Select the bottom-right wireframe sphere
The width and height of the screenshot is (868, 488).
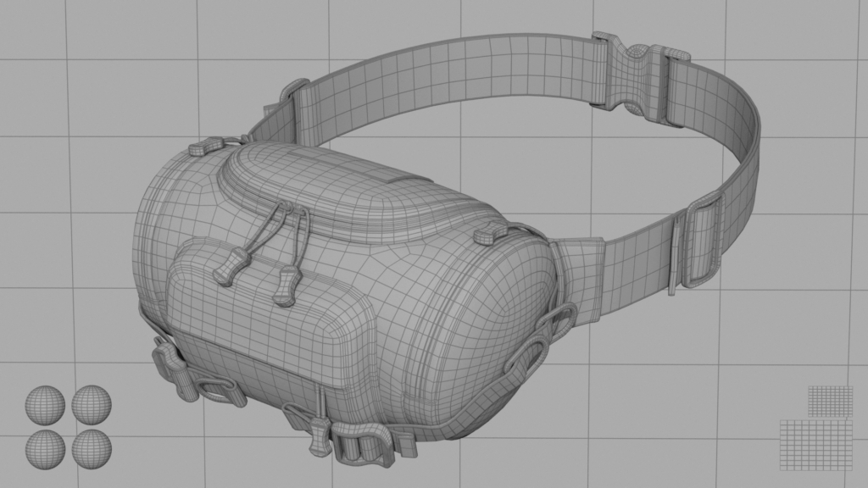coord(92,448)
